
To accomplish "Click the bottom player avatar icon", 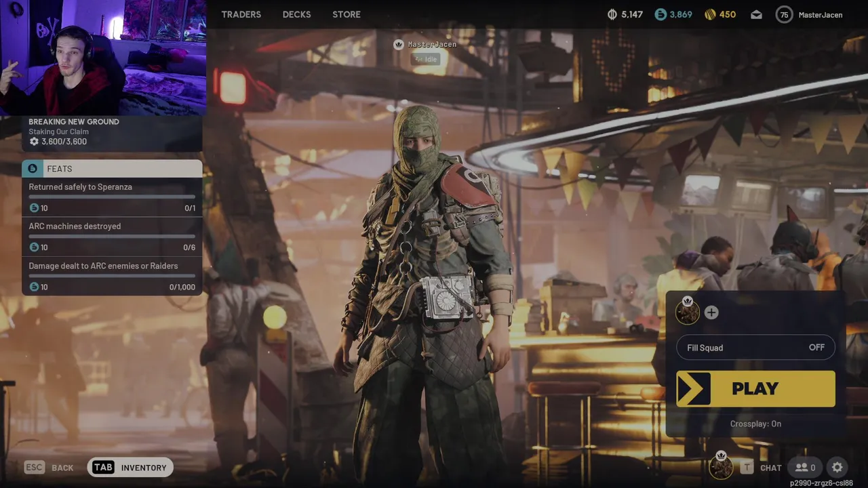I will pos(721,466).
